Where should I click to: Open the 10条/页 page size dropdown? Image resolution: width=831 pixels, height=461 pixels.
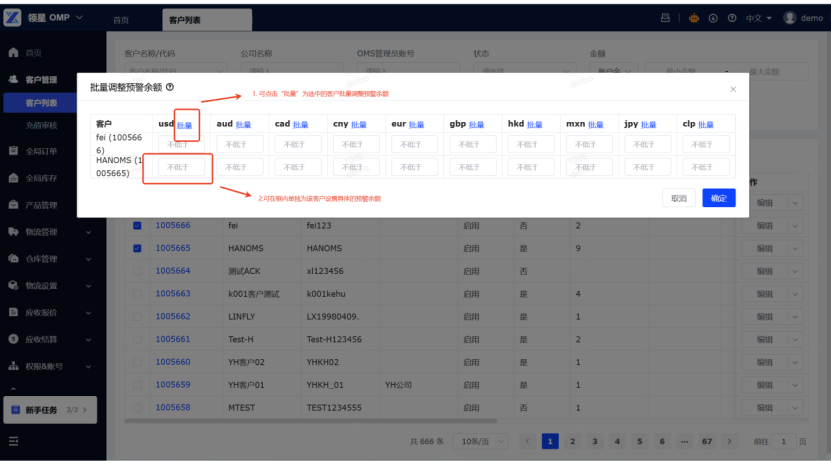pyautogui.click(x=477, y=441)
